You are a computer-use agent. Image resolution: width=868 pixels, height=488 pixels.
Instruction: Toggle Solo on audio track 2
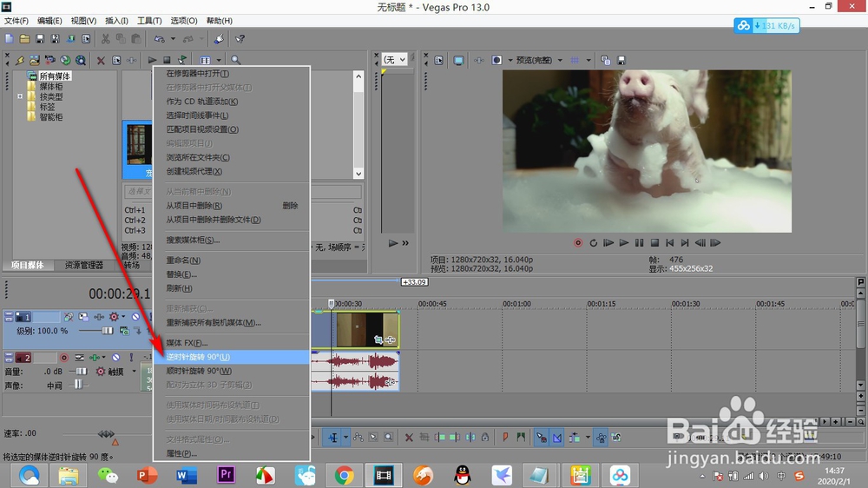click(131, 358)
